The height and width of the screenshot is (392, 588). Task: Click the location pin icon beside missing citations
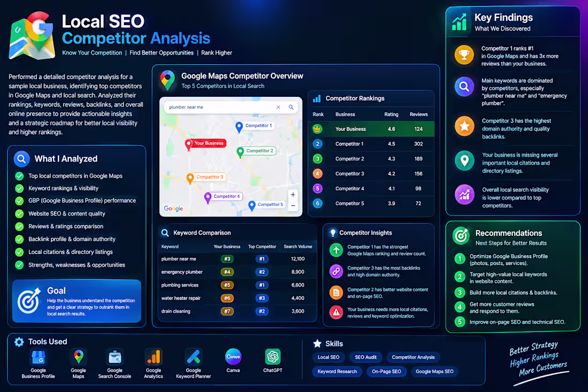coord(464,160)
